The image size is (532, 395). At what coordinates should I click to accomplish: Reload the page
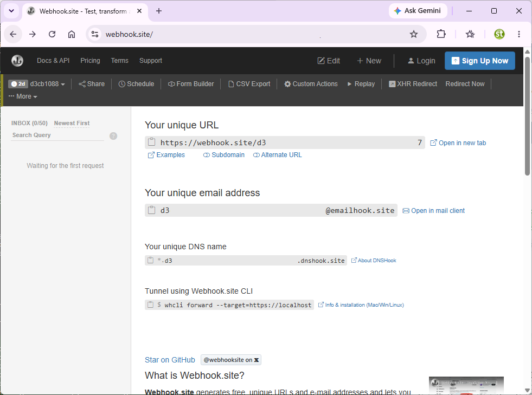click(x=52, y=34)
